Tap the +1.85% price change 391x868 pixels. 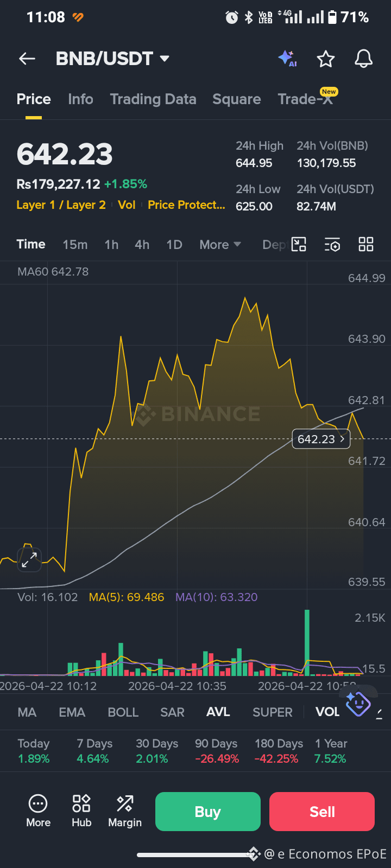[x=125, y=184]
